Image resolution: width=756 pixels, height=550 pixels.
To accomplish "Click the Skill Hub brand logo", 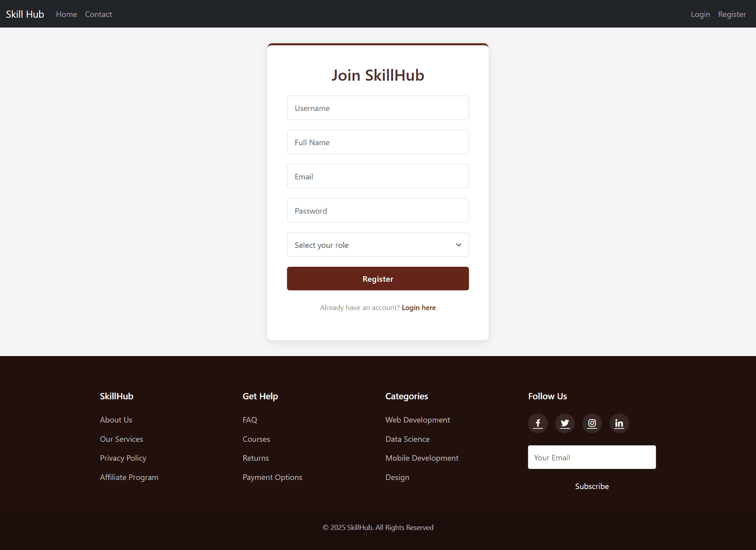I will click(x=25, y=14).
